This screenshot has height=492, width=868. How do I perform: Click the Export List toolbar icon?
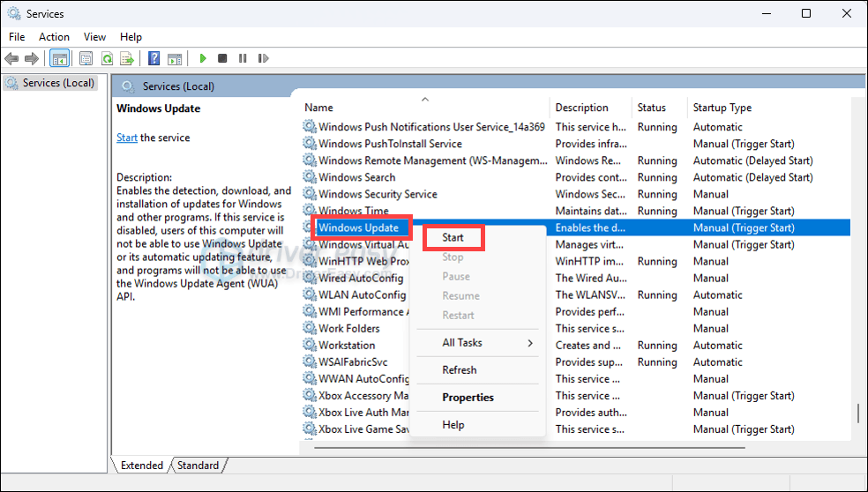click(127, 59)
